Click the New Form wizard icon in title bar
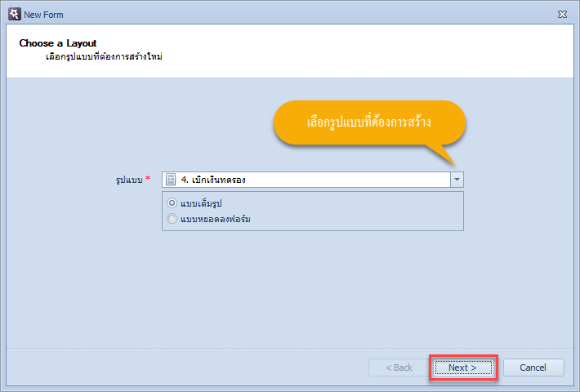 (x=15, y=15)
